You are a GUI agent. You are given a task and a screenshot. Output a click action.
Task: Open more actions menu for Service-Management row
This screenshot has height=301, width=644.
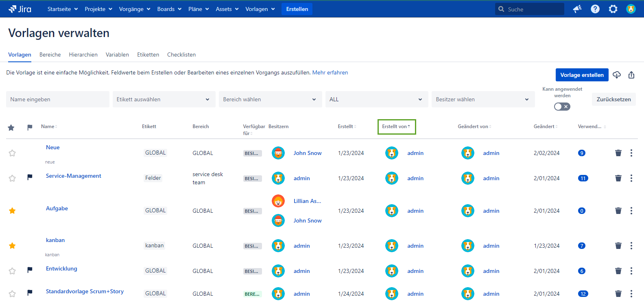[631, 178]
